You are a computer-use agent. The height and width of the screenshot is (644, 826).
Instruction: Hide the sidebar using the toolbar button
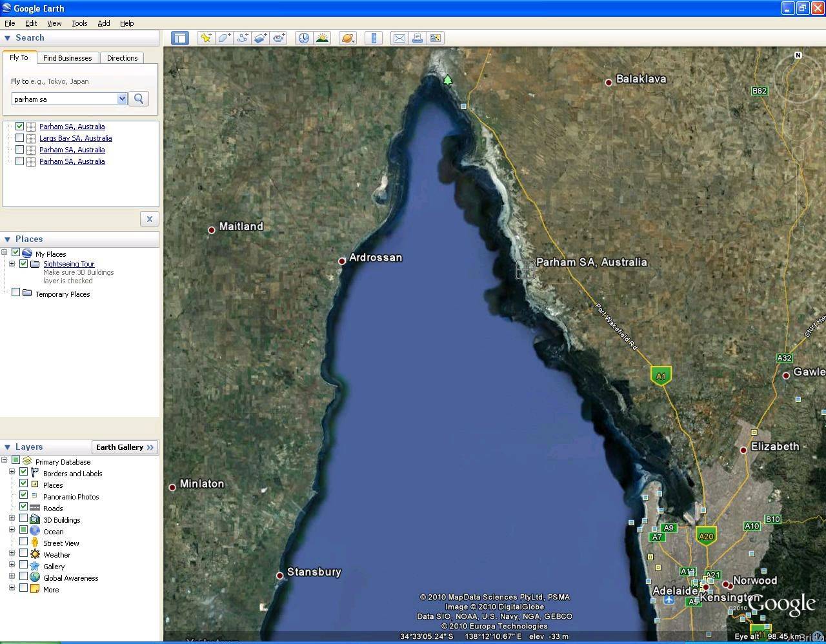coord(179,38)
